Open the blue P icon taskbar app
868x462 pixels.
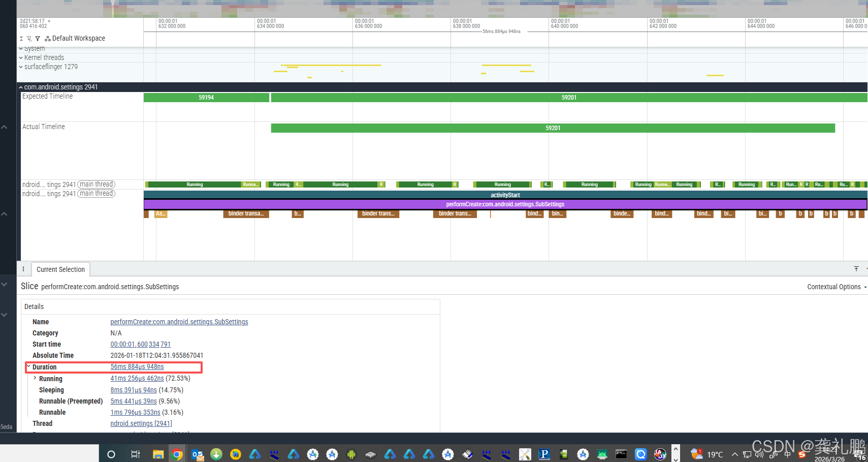click(544, 454)
